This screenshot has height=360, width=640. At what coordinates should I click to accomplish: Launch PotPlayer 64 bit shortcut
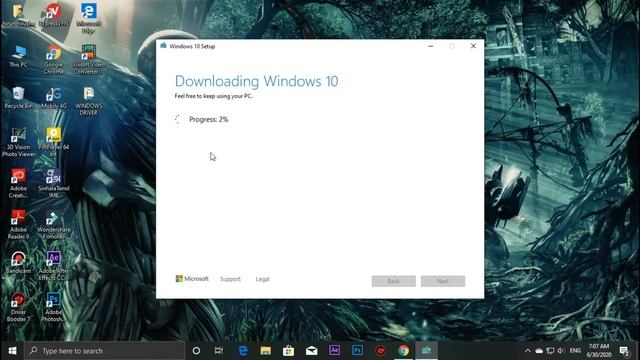pos(53,142)
